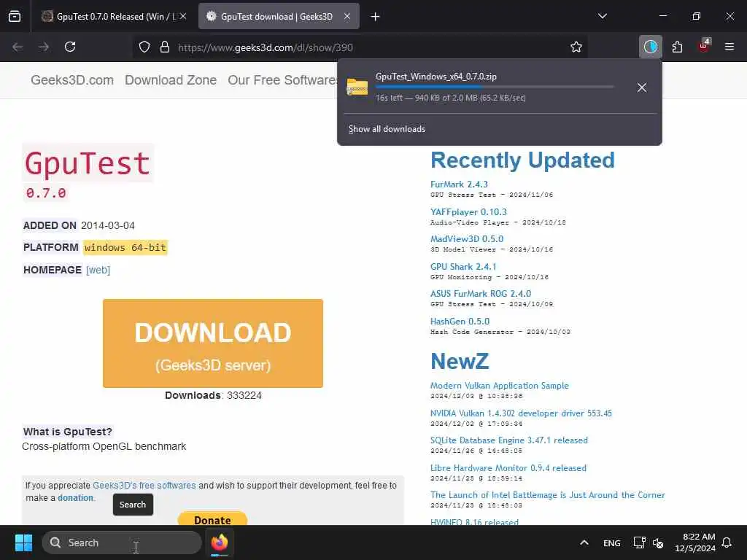Launch Firefox from the taskbar
Image resolution: width=747 pixels, height=560 pixels.
coord(220,542)
